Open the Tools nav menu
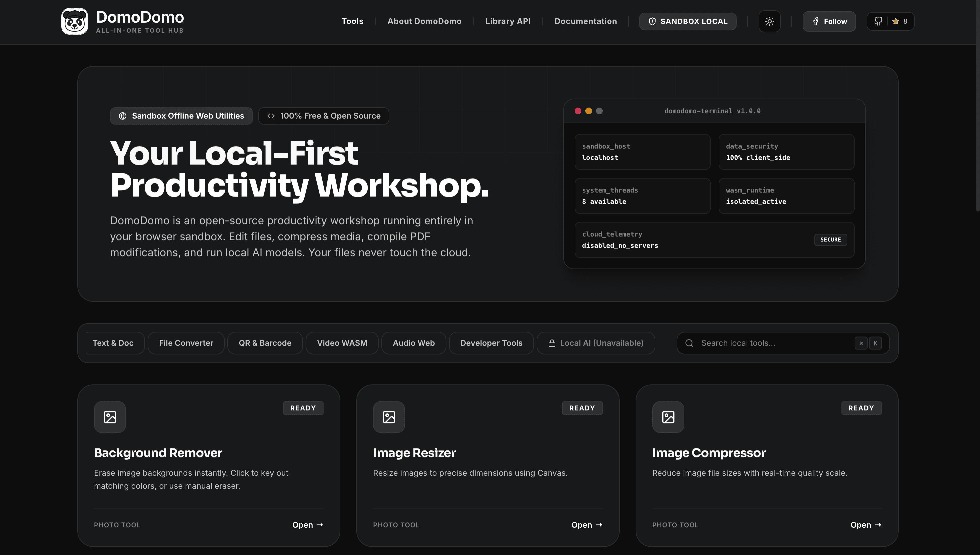 pos(352,21)
